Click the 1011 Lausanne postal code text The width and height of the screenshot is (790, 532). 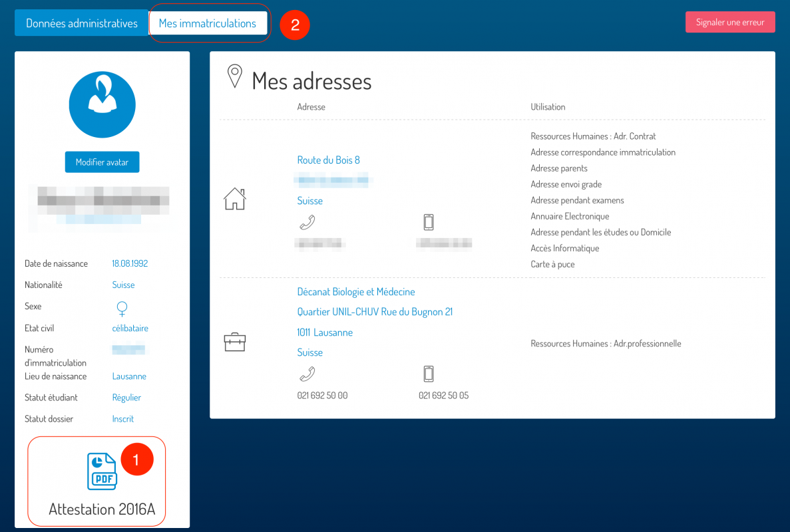pyautogui.click(x=325, y=332)
